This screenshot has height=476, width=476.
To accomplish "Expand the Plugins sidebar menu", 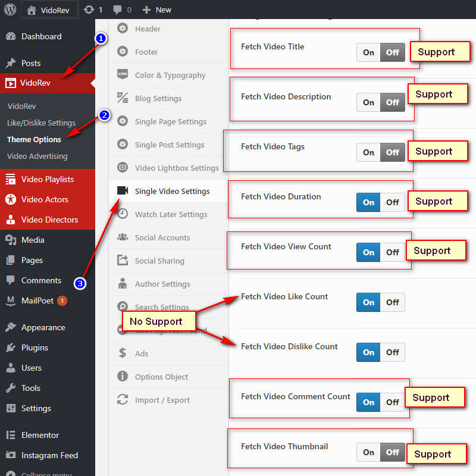I will [35, 347].
